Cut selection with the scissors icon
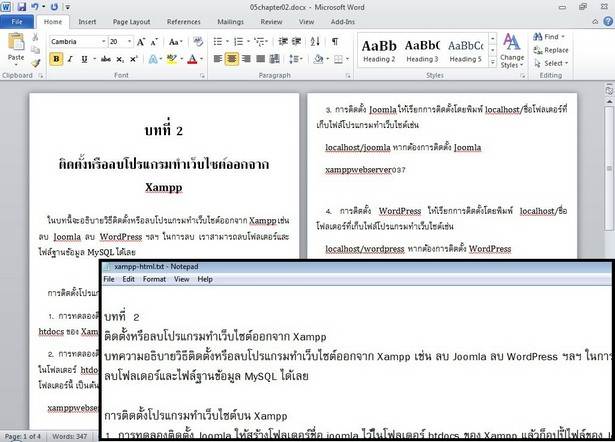615x442 pixels. point(35,37)
